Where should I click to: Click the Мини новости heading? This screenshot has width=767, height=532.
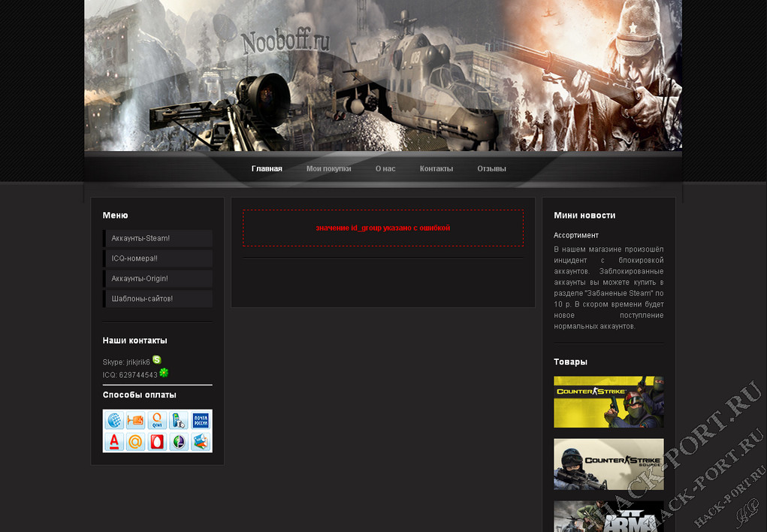[584, 216]
